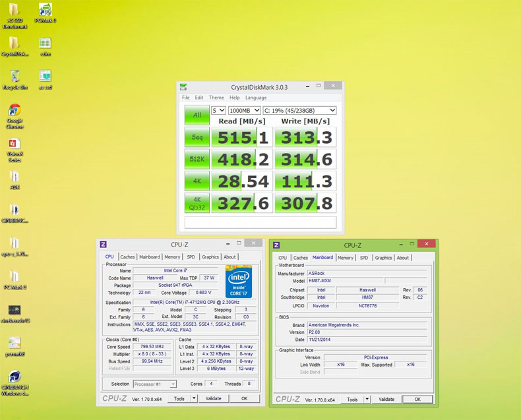The width and height of the screenshot is (521, 420).
Task: Launch Google Chrome from desktop
Action: (15, 110)
